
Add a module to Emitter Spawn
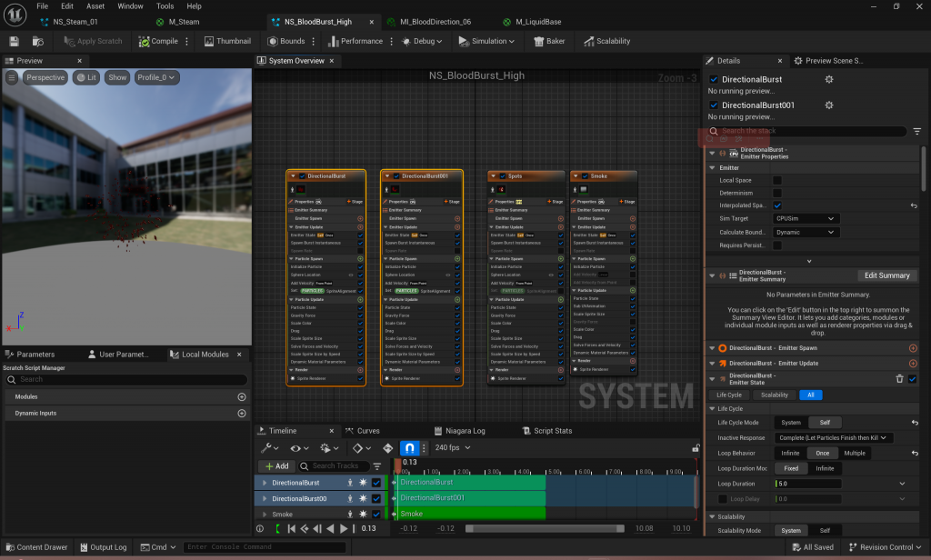pos(913,348)
